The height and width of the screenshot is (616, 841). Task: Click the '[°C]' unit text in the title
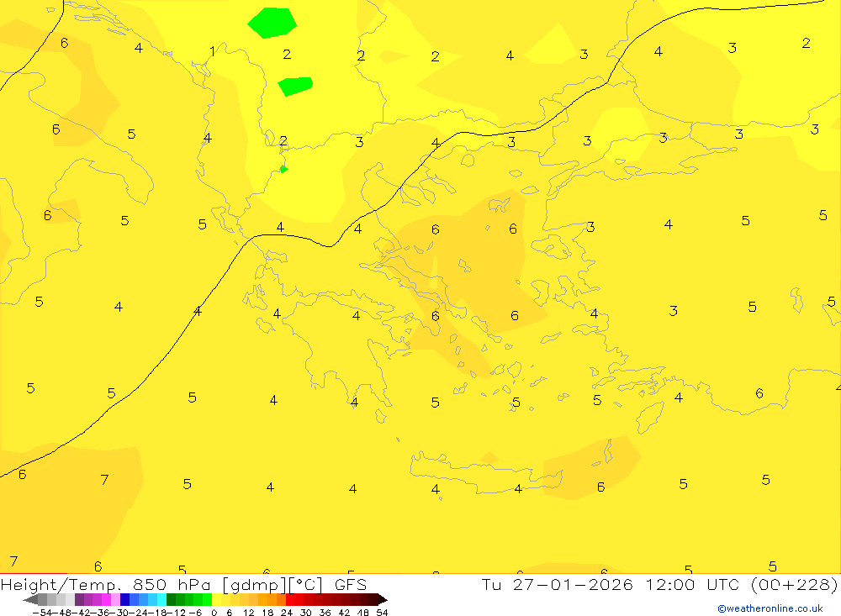pos(306,585)
